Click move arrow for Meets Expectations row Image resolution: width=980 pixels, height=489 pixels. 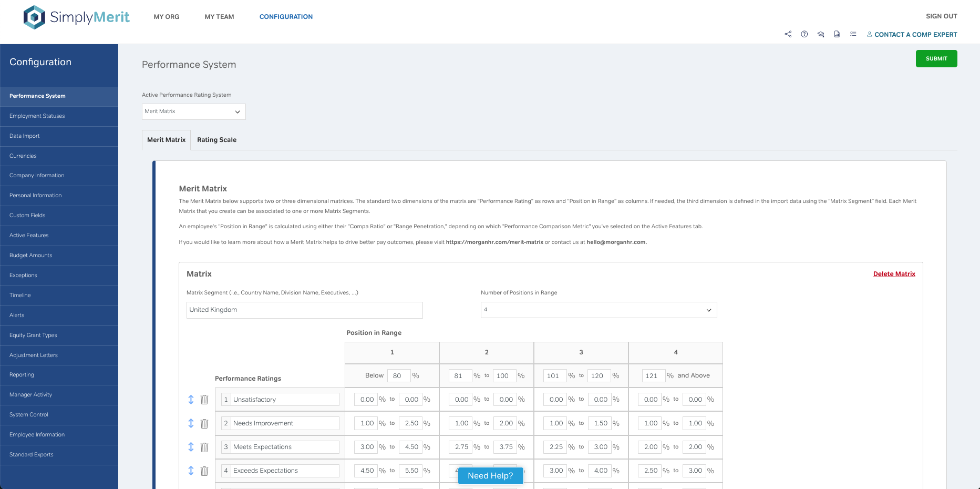[191, 447]
